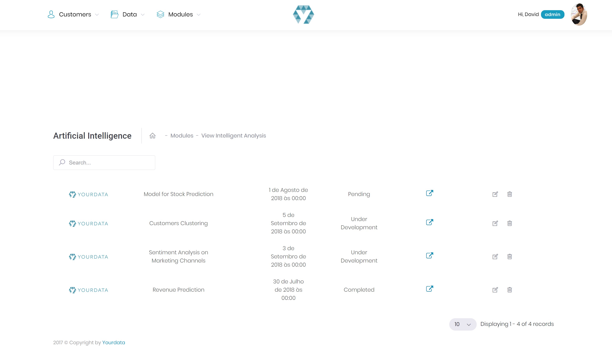This screenshot has height=364, width=612.
Task: Open external link for Customers Clustering
Action: click(x=429, y=222)
